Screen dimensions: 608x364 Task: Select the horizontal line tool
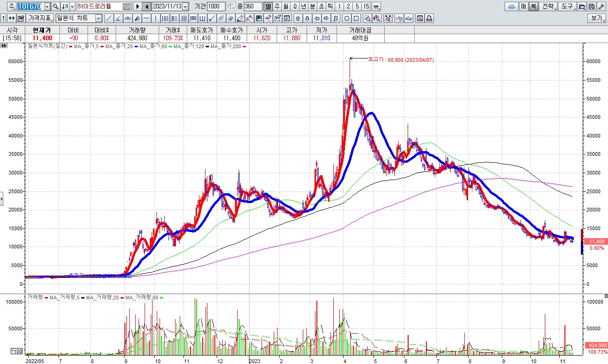coord(146,18)
